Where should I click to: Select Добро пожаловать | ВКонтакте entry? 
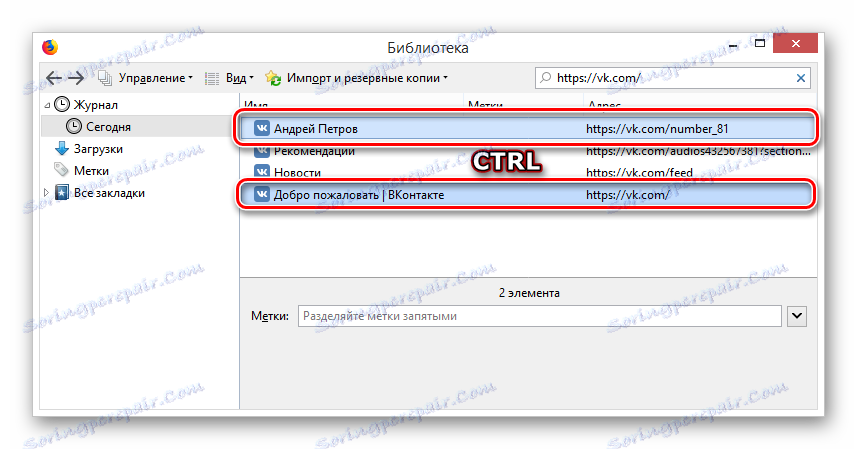(x=526, y=194)
